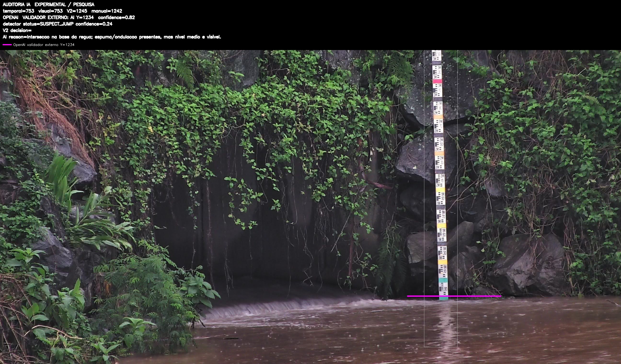The width and height of the screenshot is (621, 364).
Task: Click the 'V2=1245' value
Action: click(77, 11)
